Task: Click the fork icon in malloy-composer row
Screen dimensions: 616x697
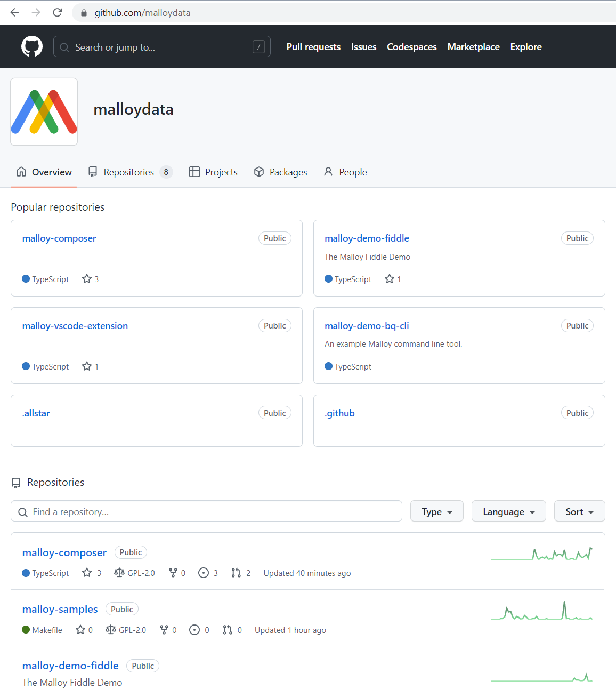Action: click(173, 573)
